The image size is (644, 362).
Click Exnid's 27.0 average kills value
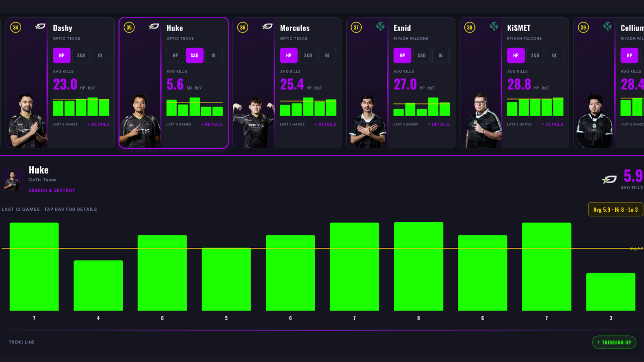(x=406, y=84)
